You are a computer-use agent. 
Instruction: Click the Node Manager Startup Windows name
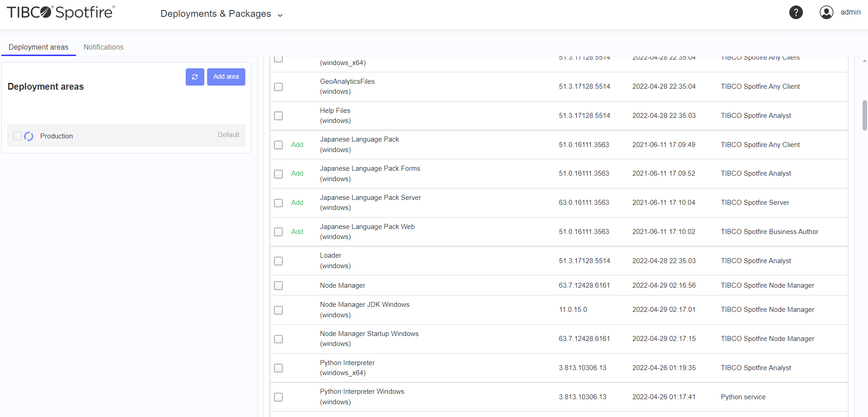(x=369, y=334)
